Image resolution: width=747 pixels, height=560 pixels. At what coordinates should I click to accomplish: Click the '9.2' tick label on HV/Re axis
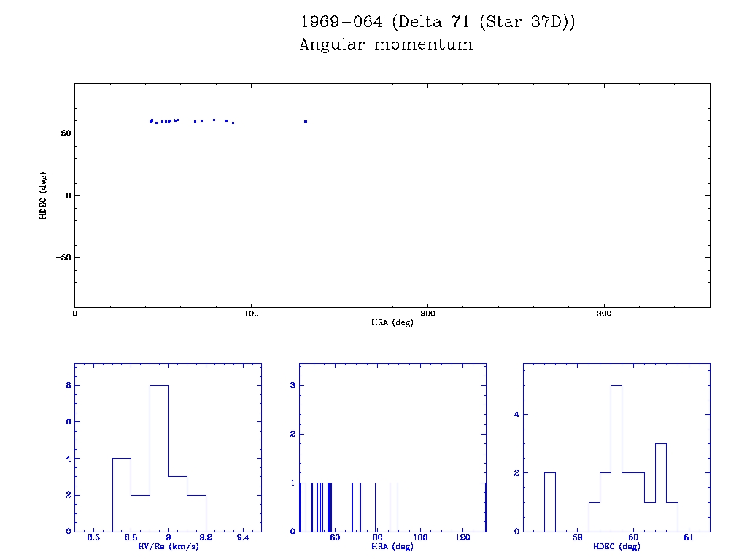tap(206, 538)
